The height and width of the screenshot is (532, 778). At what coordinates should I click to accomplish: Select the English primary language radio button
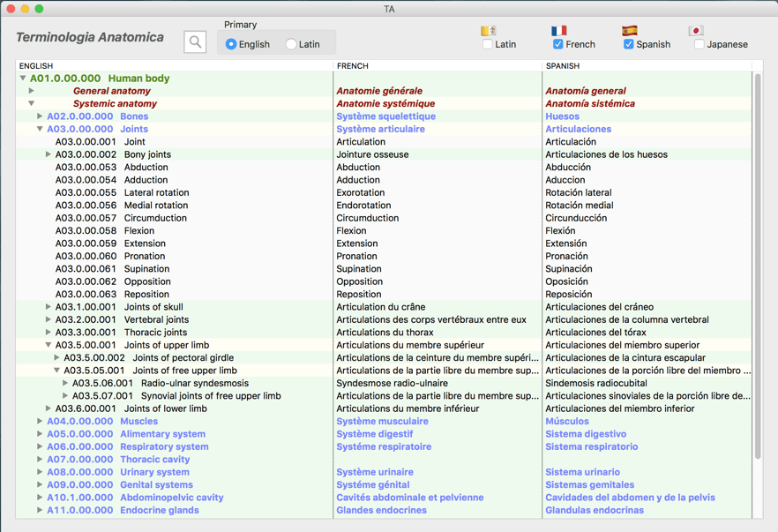[231, 44]
